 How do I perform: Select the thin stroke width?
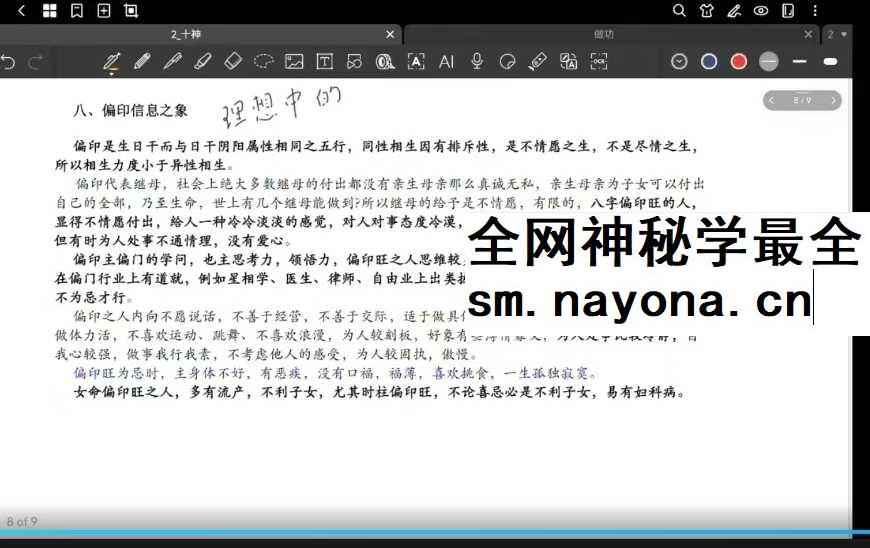tap(800, 61)
